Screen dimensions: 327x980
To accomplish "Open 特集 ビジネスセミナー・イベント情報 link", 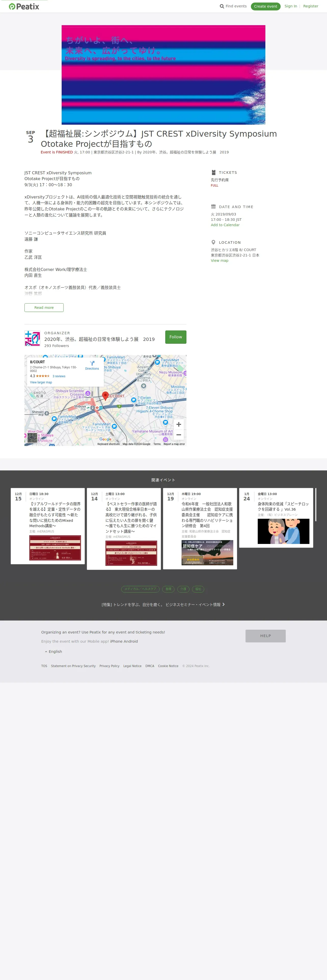I will coord(163,604).
